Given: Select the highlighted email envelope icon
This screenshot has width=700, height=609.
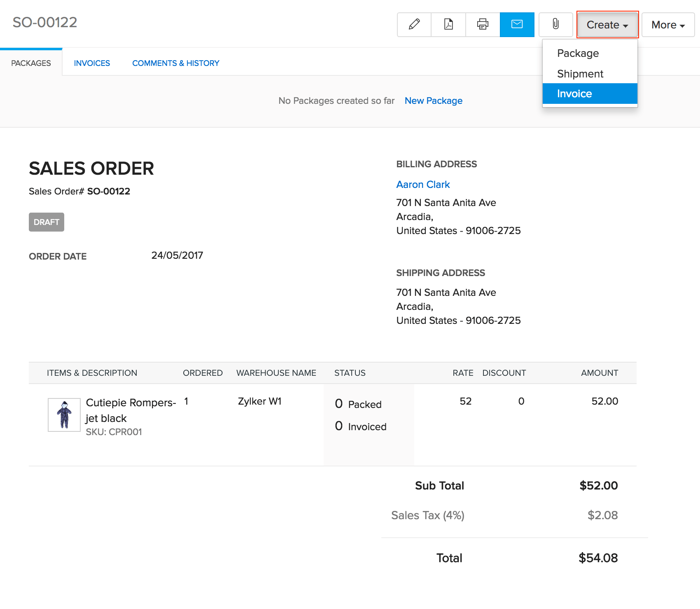Looking at the screenshot, I should click(x=517, y=24).
